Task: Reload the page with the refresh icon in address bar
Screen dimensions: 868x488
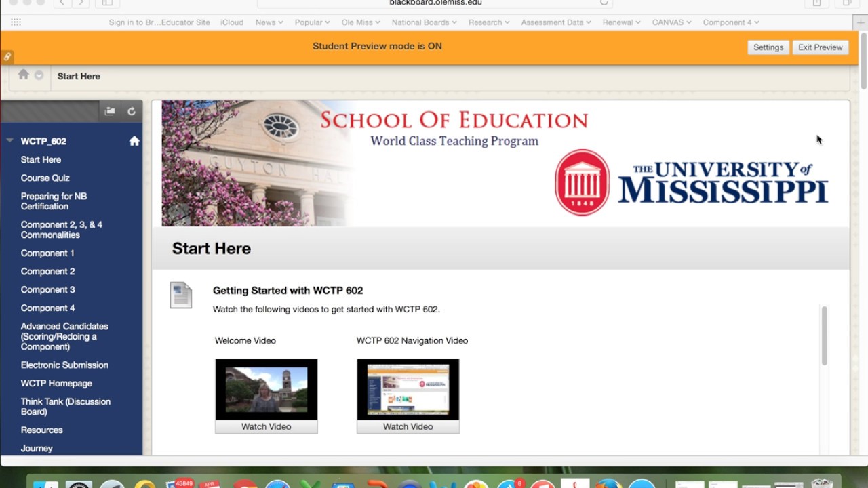Action: click(x=604, y=3)
